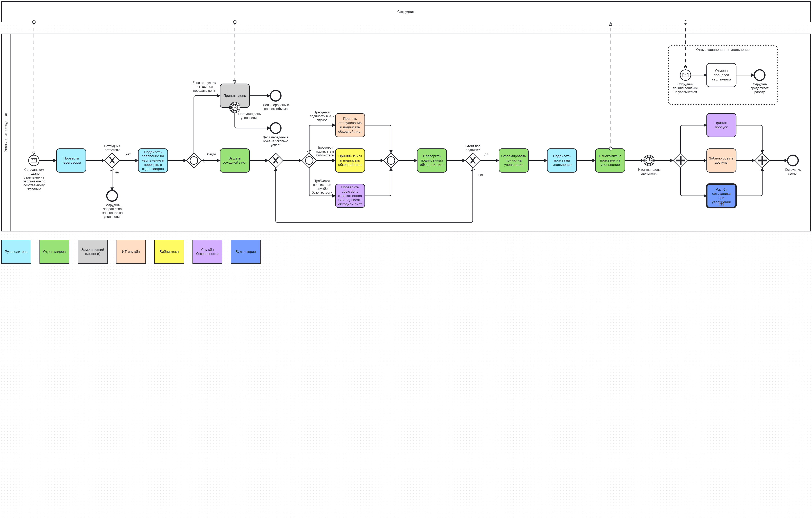Click the inclusive gateway before 'Выдать обходной лист'

click(194, 161)
